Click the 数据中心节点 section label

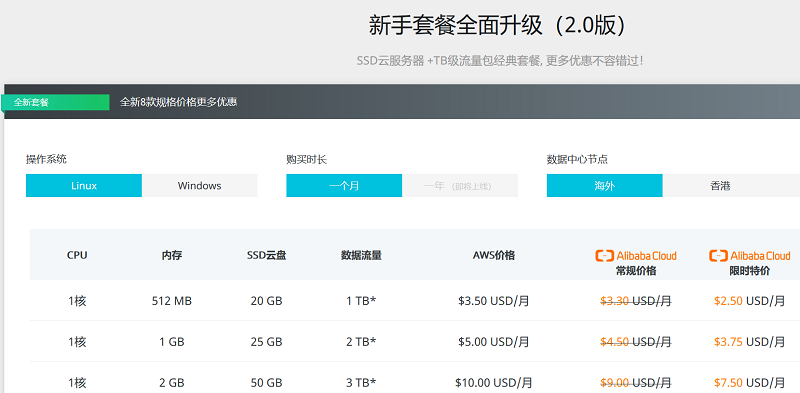point(578,159)
